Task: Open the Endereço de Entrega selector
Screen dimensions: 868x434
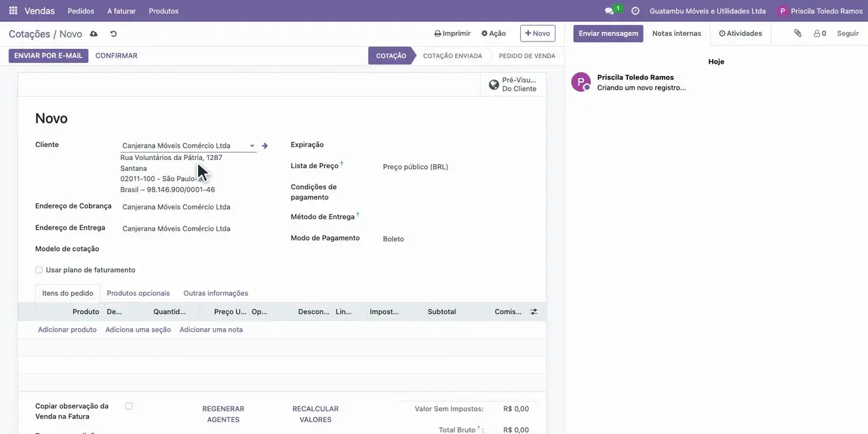Action: (x=189, y=229)
